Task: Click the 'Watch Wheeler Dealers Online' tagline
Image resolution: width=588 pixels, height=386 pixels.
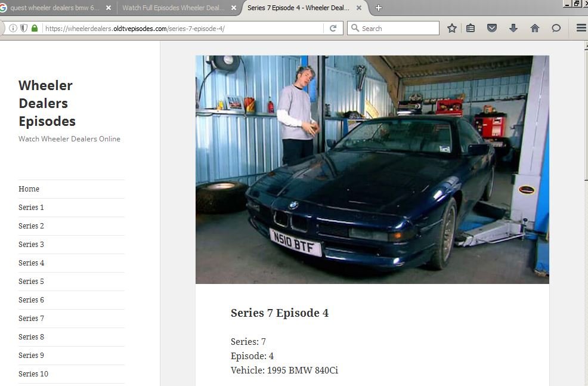Action: (69, 139)
